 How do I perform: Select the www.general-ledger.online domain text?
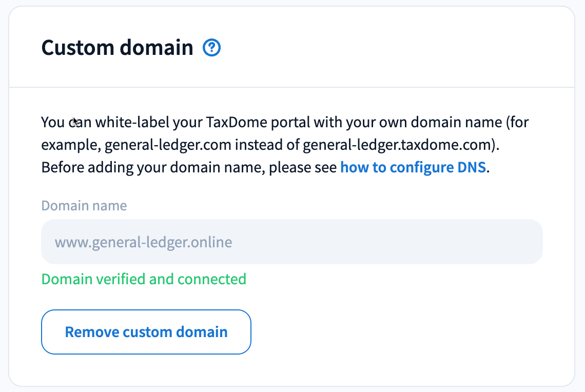[x=143, y=242]
